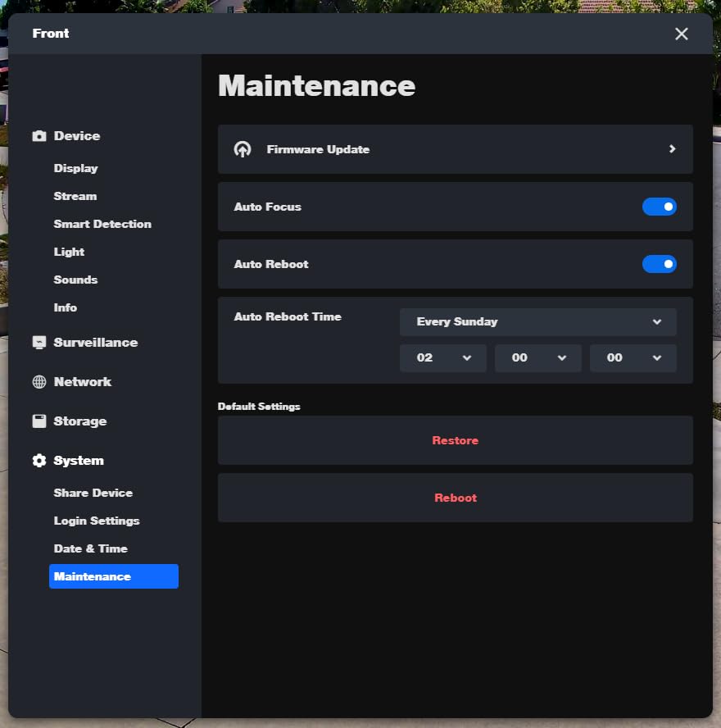Screen dimensions: 721x728
Task: Go to Stream settings
Action: pyautogui.click(x=75, y=196)
